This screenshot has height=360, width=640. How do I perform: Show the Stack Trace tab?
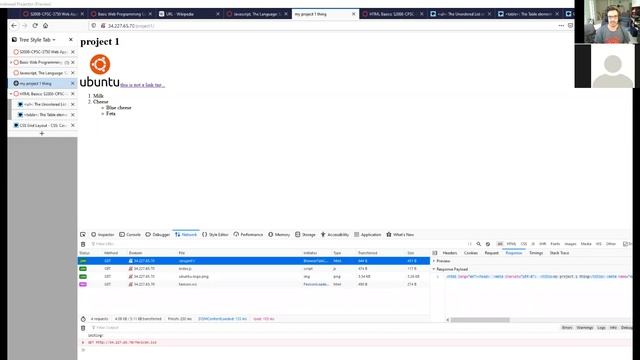pyautogui.click(x=559, y=253)
